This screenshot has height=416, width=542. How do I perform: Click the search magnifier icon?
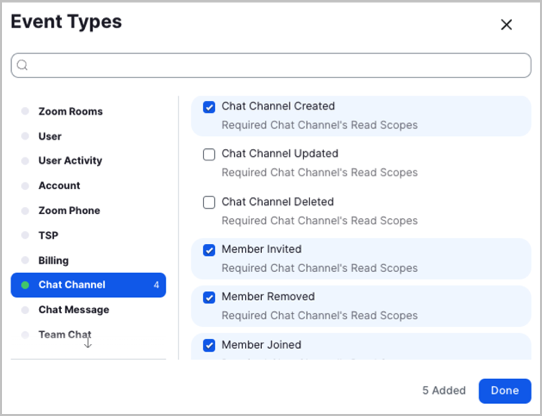[x=22, y=65]
